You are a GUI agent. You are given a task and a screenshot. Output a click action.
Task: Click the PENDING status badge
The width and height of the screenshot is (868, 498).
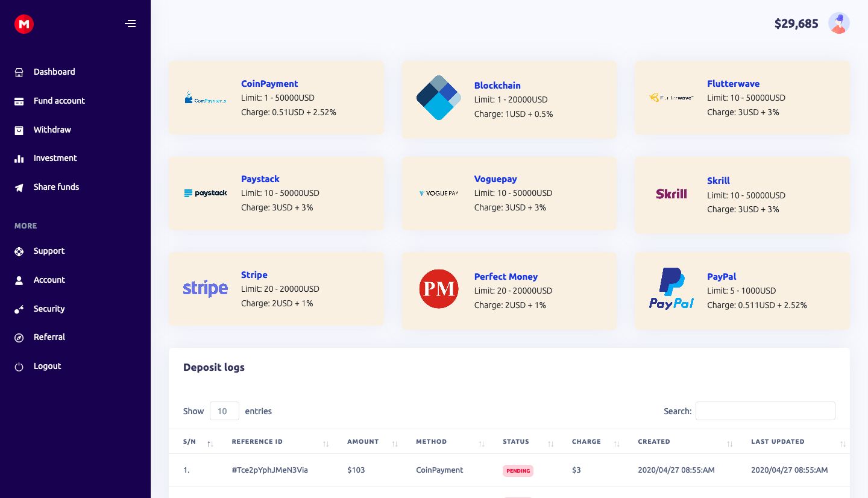(518, 471)
